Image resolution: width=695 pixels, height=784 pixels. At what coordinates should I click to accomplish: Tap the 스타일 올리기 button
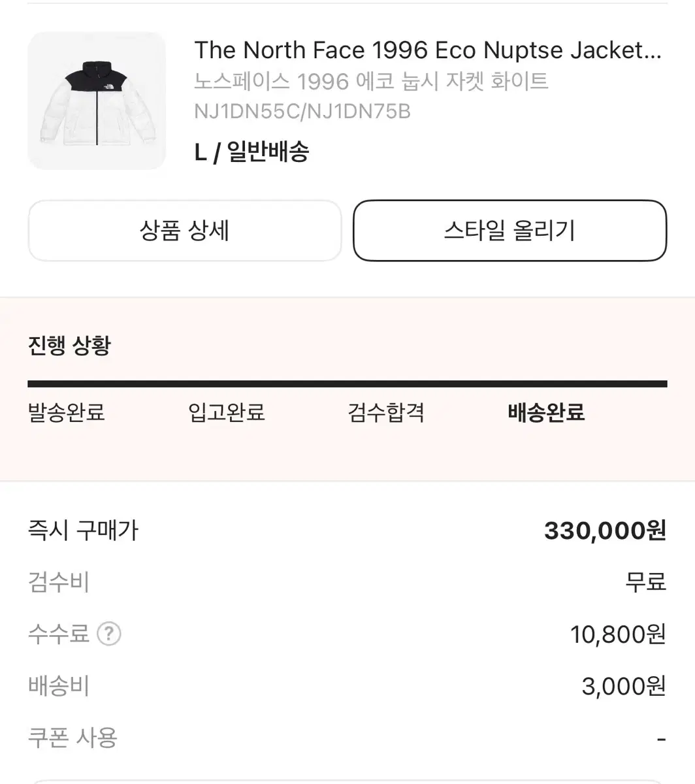pyautogui.click(x=510, y=231)
